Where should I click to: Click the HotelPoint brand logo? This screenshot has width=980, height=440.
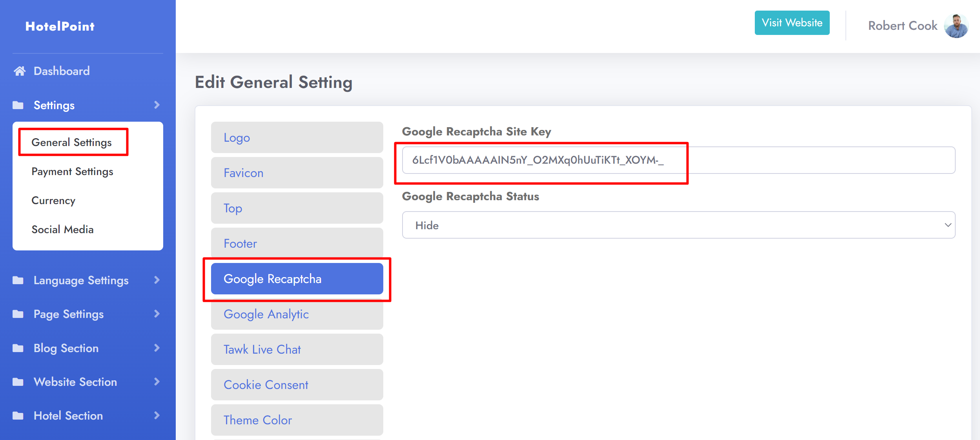[60, 26]
